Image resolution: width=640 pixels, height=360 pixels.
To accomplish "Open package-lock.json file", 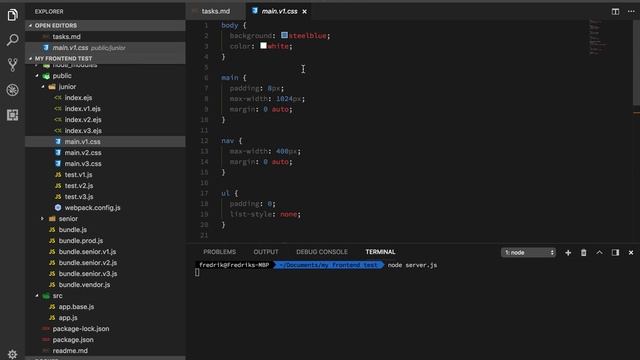I will click(105, 329).
